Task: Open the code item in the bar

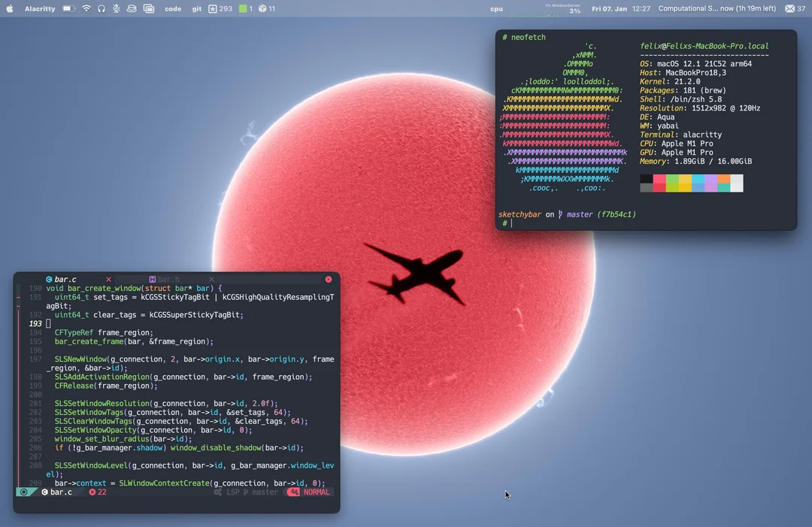Action: point(173,8)
